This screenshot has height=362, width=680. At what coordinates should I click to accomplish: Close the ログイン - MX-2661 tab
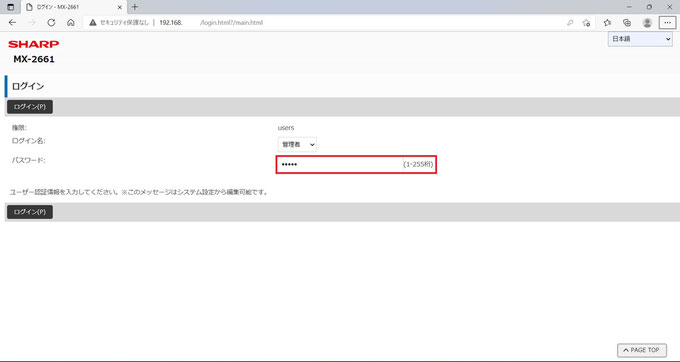coord(120,7)
